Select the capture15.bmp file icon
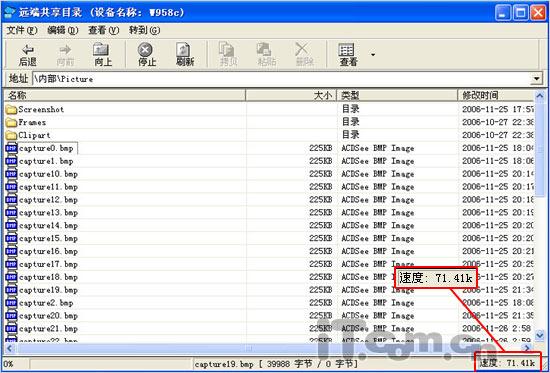The image size is (550, 373). pos(12,239)
